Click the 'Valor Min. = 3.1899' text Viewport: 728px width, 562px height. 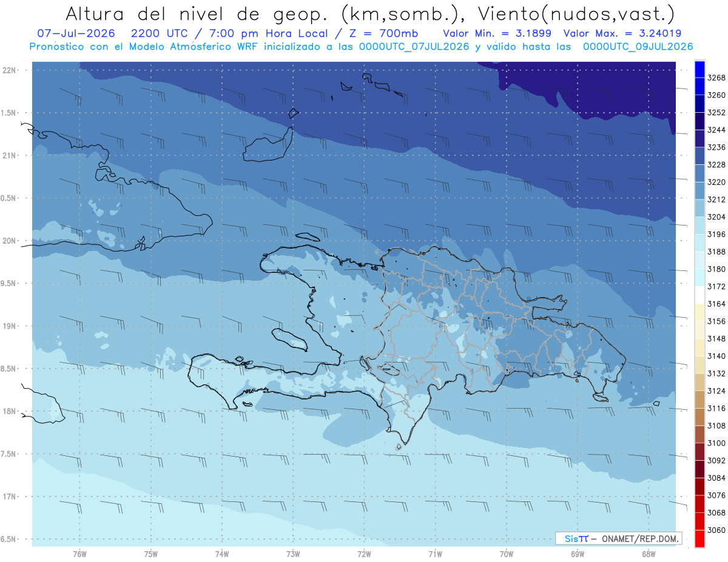[x=497, y=33]
